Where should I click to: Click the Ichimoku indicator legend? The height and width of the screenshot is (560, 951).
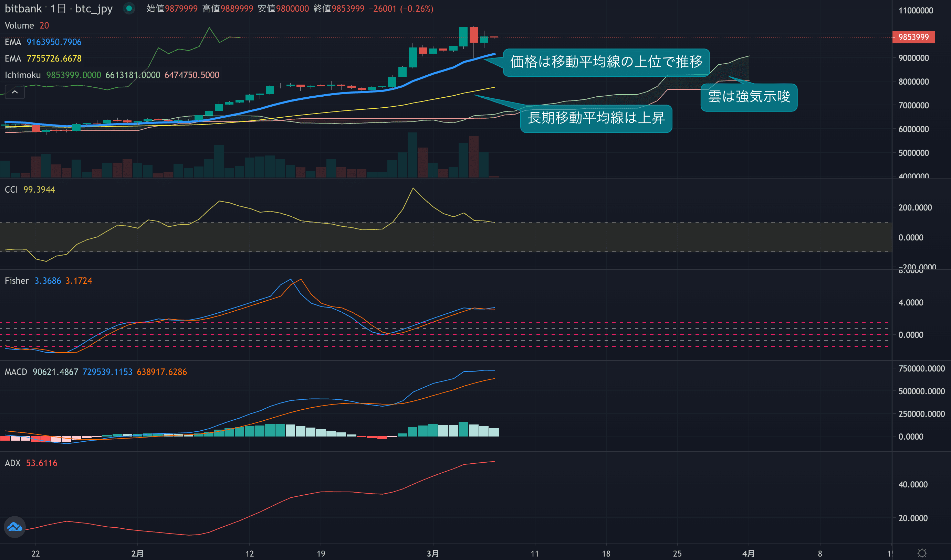(23, 75)
